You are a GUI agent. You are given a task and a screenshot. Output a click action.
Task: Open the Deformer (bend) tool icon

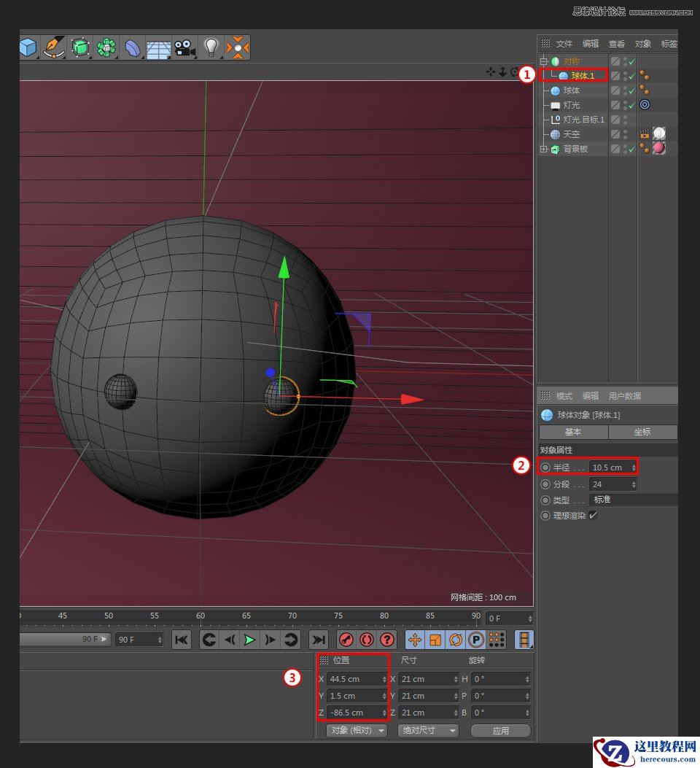[x=133, y=48]
